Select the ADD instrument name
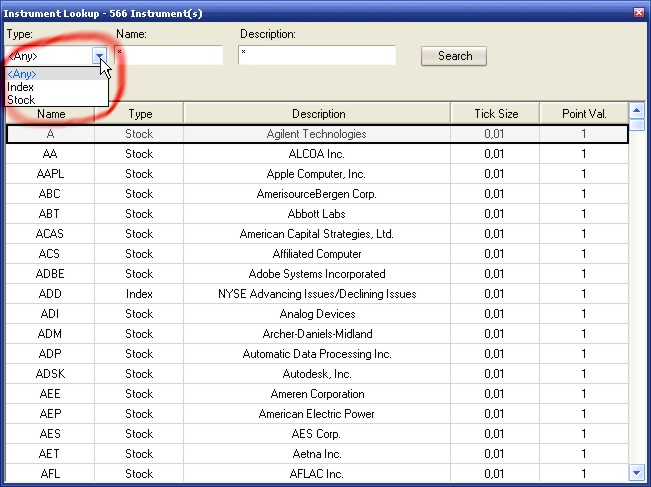 50,294
